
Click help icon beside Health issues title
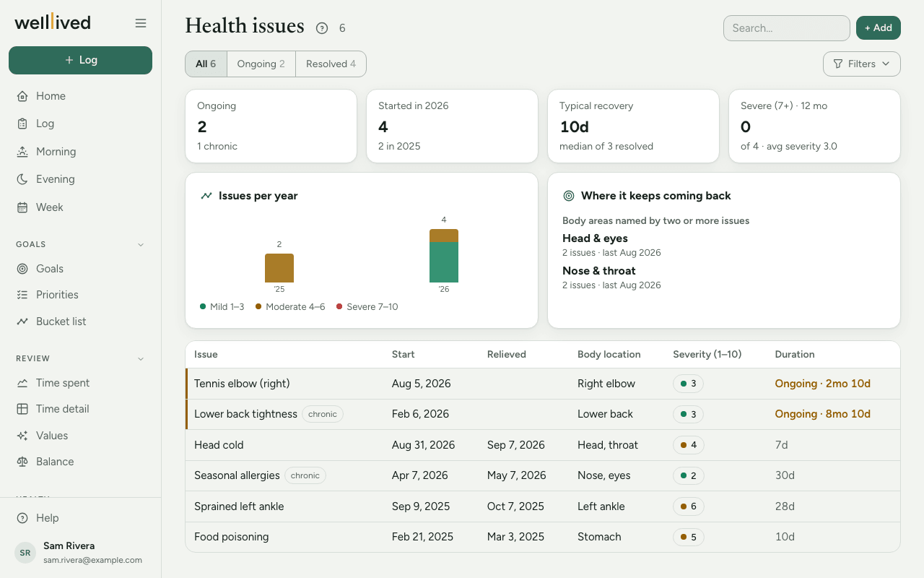(x=322, y=28)
